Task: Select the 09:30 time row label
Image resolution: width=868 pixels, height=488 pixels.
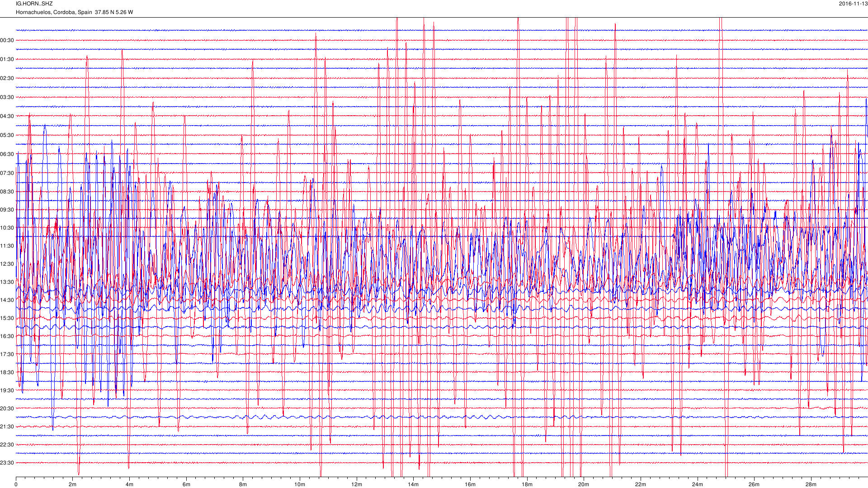Action: click(x=7, y=210)
